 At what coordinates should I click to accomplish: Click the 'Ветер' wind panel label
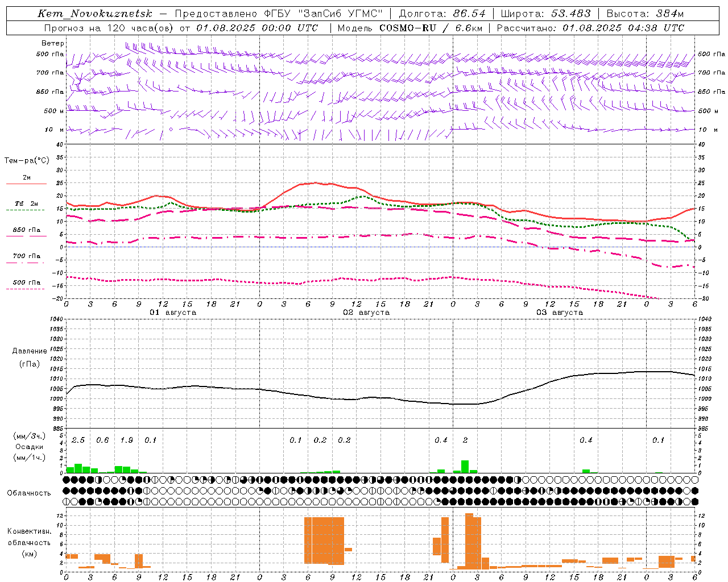(53, 43)
